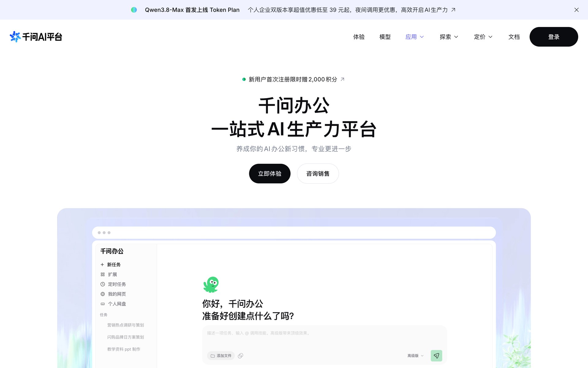Click the 定时任务 sidebar label
Screen dimensions: 588x368
click(117, 284)
